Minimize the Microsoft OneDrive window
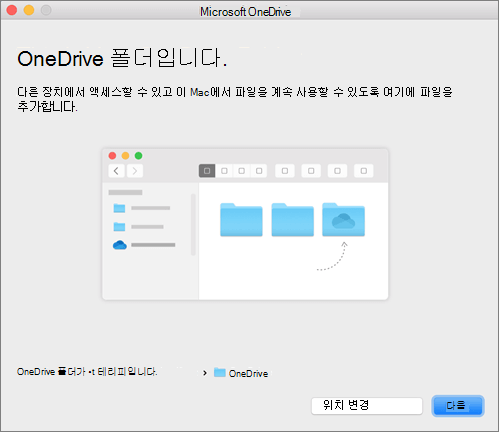The image size is (499, 432). 29,10
